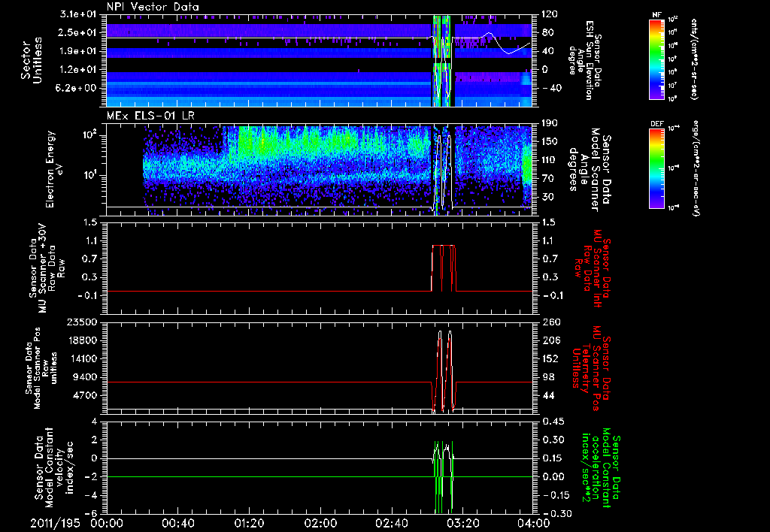This screenshot has width=770, height=532.
Task: Click the green spikes in the acceleration plot
Action: pos(444,476)
